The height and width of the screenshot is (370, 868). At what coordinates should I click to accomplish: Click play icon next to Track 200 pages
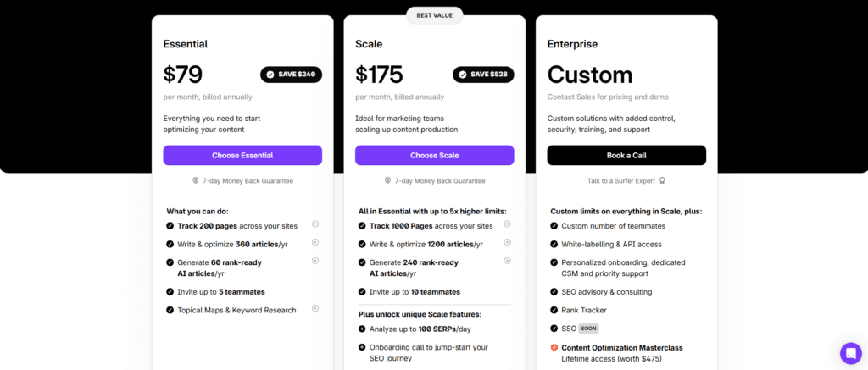(315, 224)
